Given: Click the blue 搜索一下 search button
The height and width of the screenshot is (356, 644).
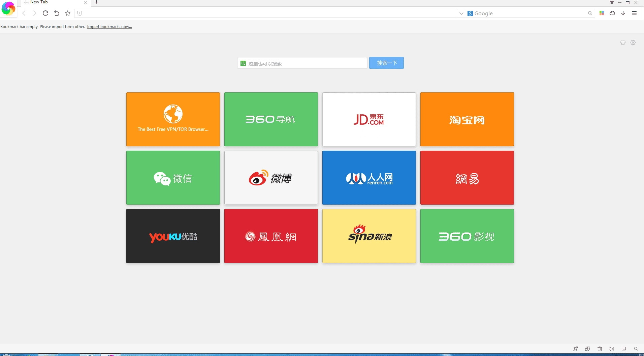Looking at the screenshot, I should (386, 63).
